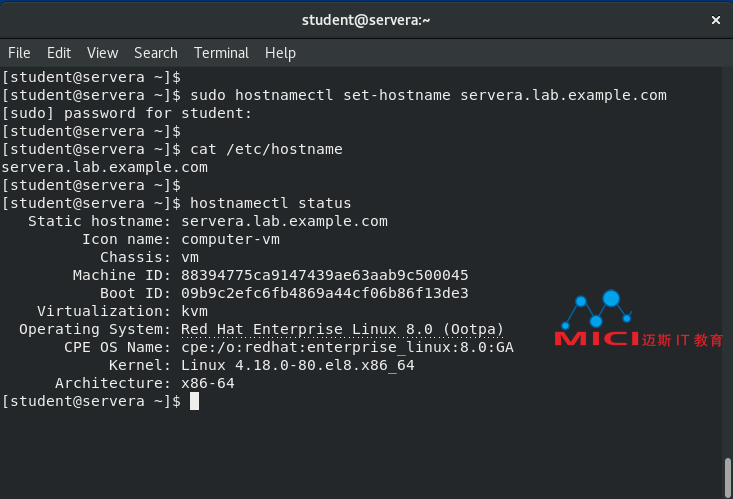Open the Terminal menu
The height and width of the screenshot is (499, 733).
[x=222, y=53]
